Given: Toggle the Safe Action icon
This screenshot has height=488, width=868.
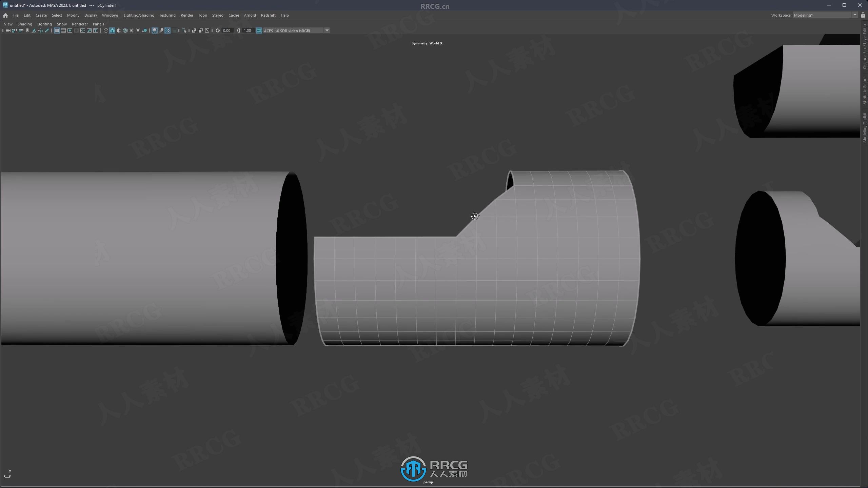Looking at the screenshot, I should (89, 30).
